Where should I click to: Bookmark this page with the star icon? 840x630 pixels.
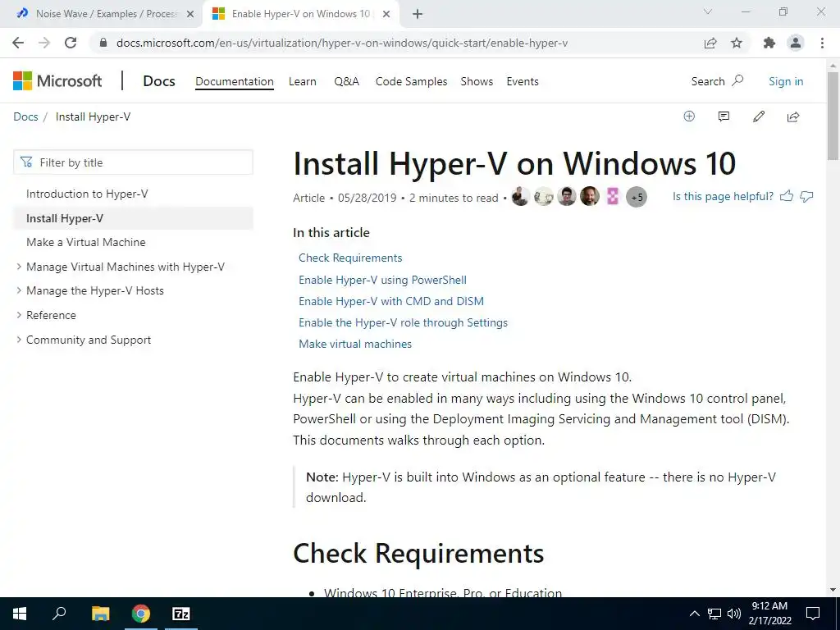[737, 43]
